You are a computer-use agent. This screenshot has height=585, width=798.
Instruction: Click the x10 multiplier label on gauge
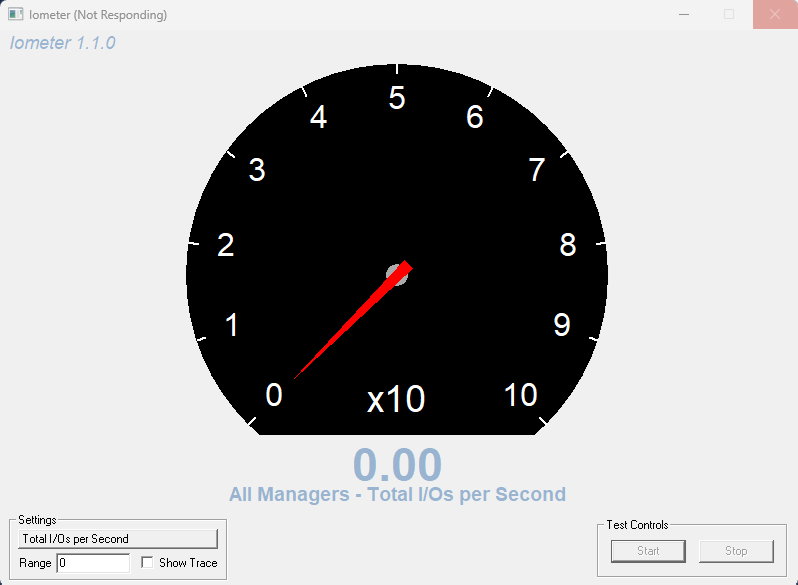396,400
